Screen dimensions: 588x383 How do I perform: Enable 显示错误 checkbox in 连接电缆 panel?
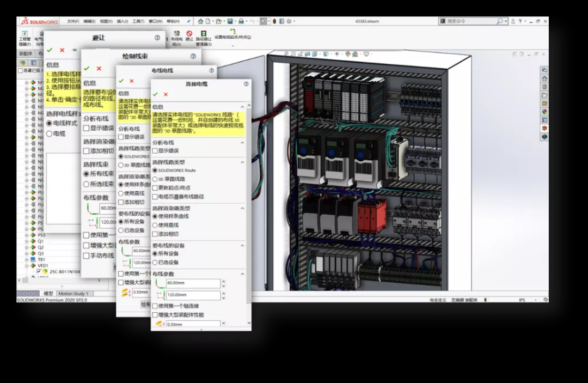(x=155, y=150)
